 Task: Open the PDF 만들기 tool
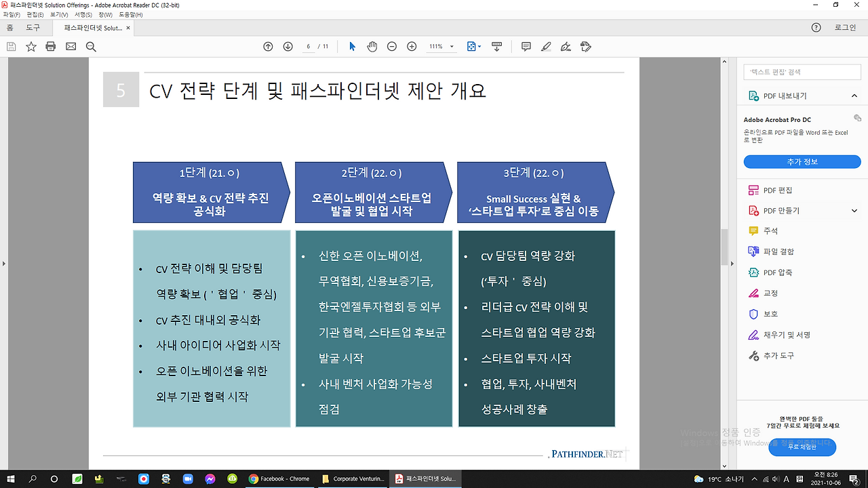[x=774, y=211]
